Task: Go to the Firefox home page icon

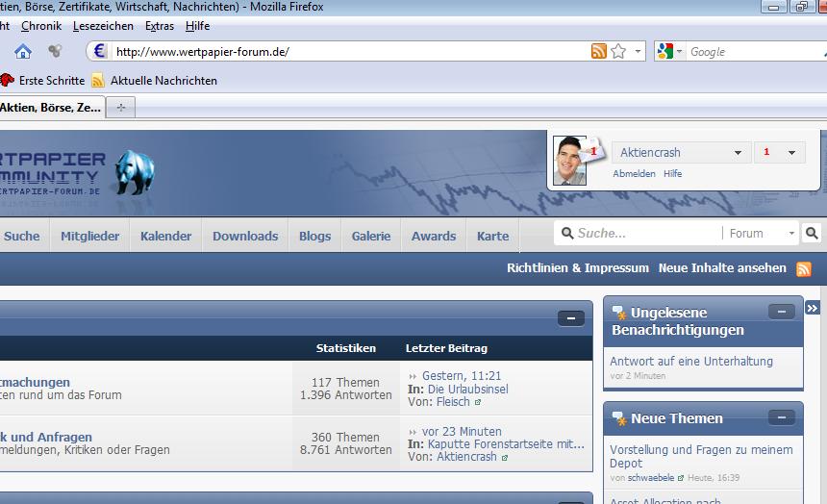Action: coord(23,52)
